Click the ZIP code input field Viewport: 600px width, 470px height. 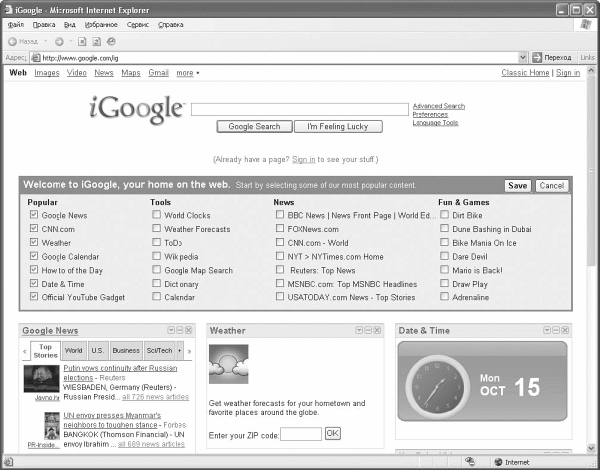301,433
